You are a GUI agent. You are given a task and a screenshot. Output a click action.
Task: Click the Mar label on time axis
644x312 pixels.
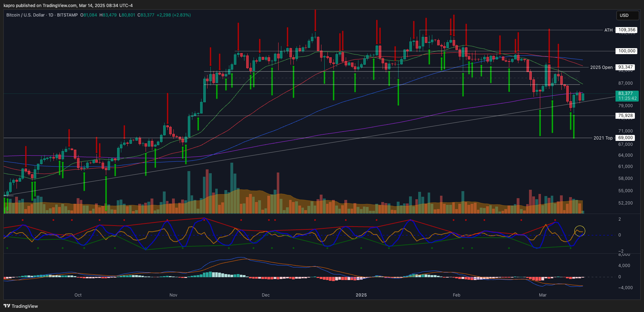point(543,295)
